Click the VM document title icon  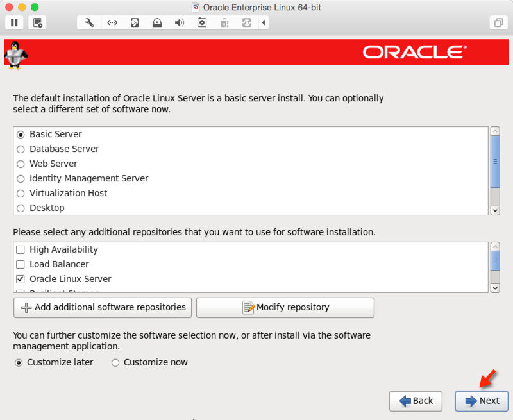(x=196, y=7)
